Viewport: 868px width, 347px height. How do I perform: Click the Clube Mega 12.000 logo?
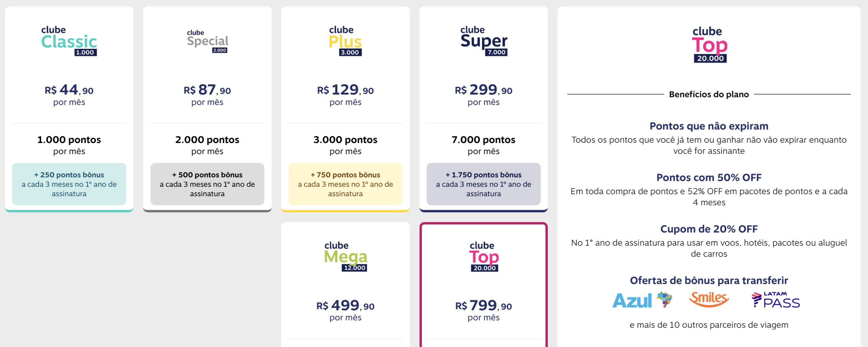pyautogui.click(x=346, y=257)
